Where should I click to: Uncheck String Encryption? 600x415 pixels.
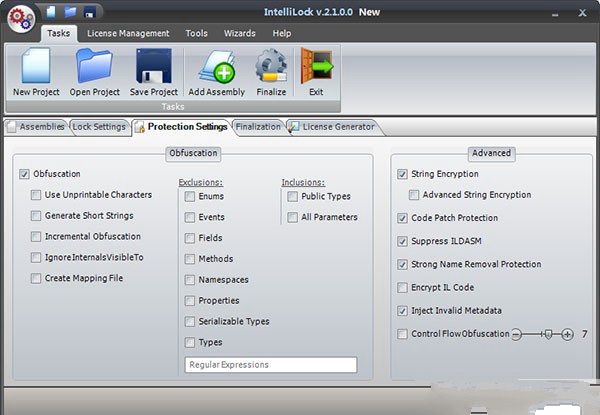tap(402, 174)
